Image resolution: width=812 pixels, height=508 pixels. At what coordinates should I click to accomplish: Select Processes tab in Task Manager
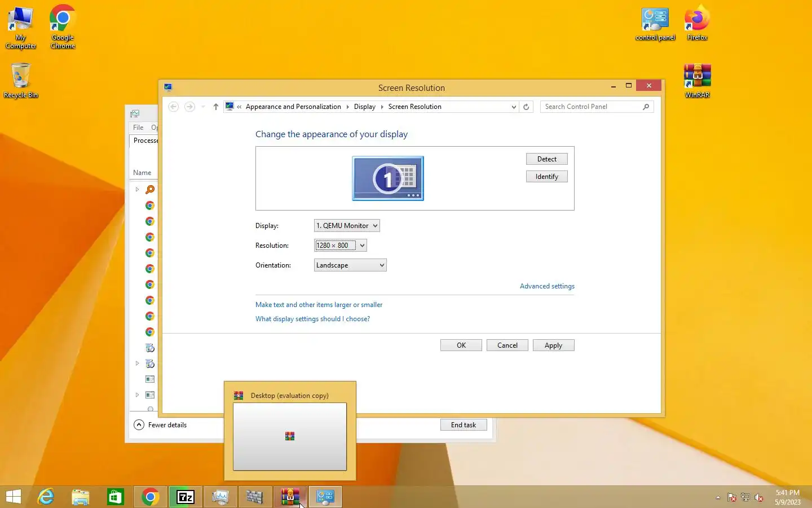tap(144, 141)
